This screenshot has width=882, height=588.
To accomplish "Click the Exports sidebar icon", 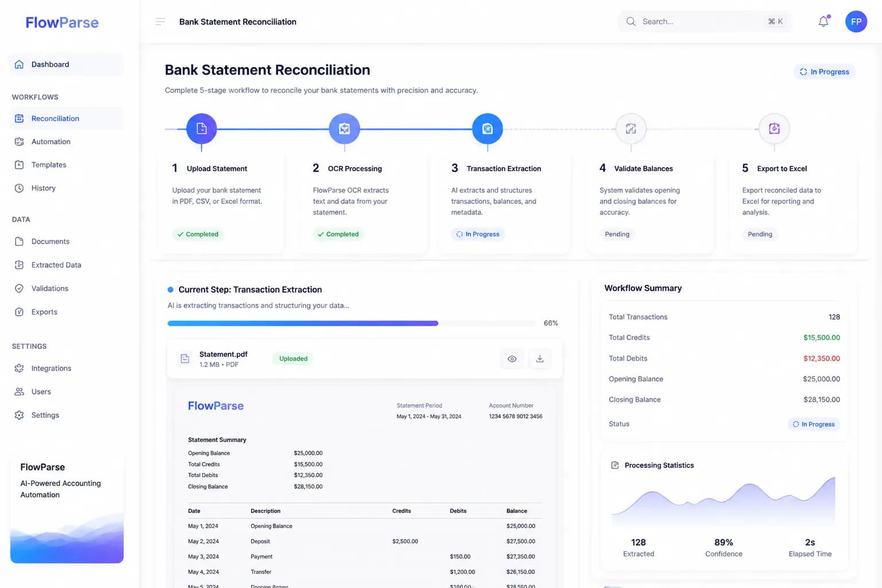I will 19,312.
